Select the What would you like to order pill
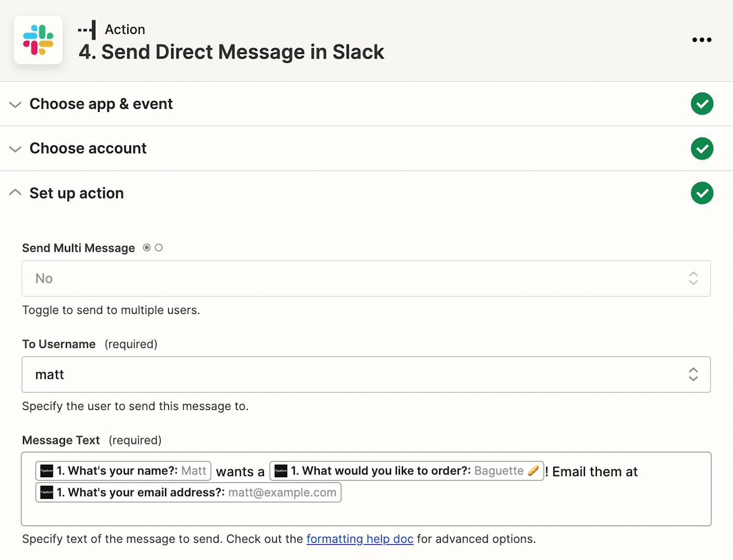The width and height of the screenshot is (733, 560). pyautogui.click(x=407, y=471)
